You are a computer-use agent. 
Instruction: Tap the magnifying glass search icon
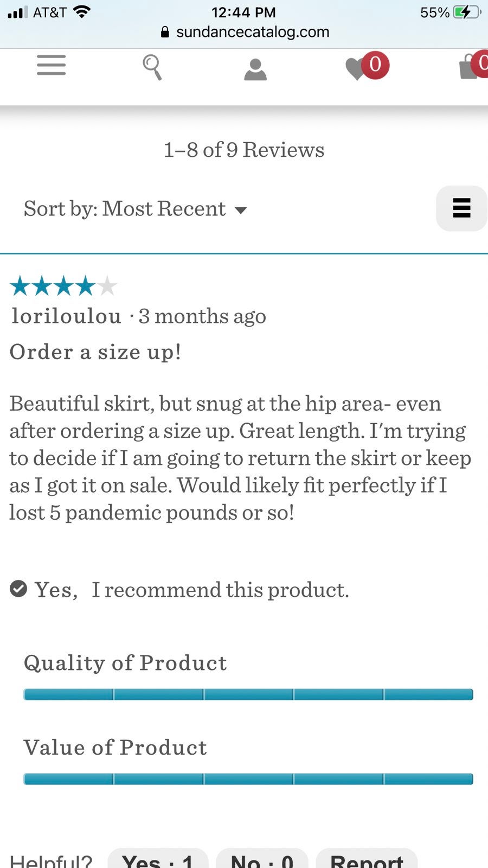point(152,67)
